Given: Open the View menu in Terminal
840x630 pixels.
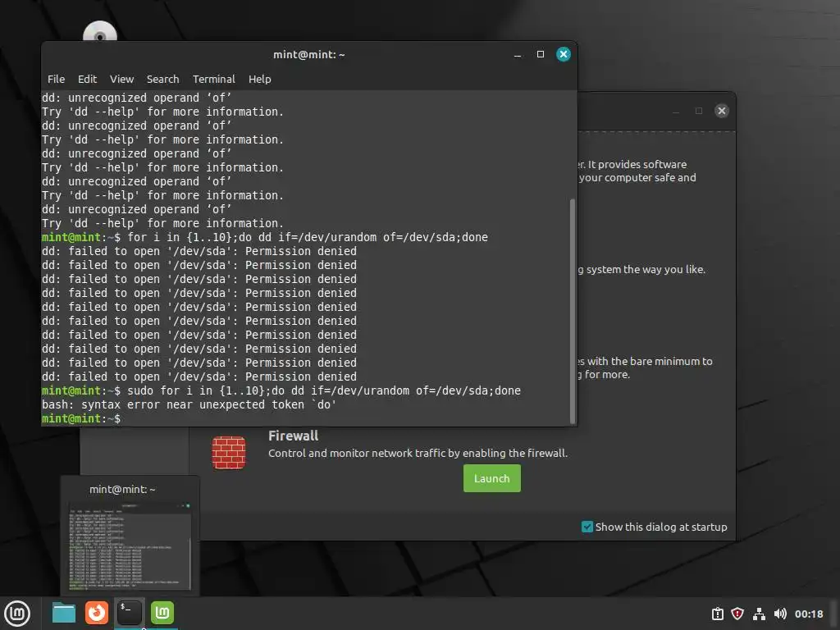Looking at the screenshot, I should [121, 80].
